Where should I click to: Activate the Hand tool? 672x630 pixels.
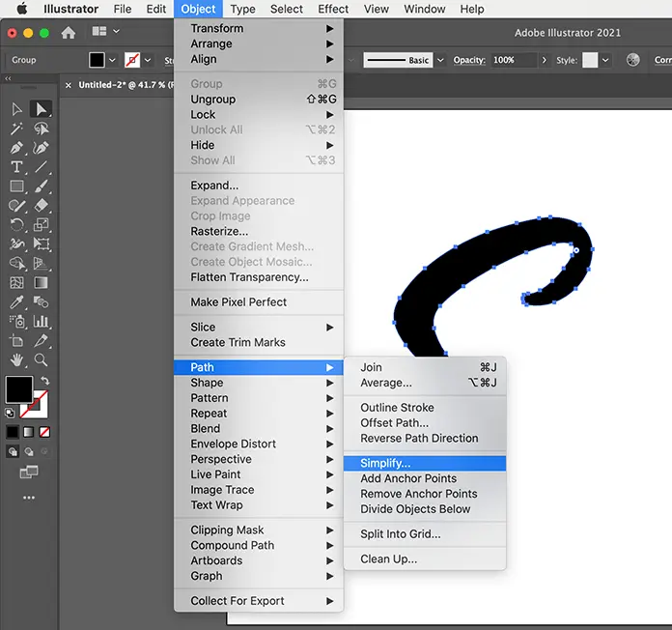[16, 360]
